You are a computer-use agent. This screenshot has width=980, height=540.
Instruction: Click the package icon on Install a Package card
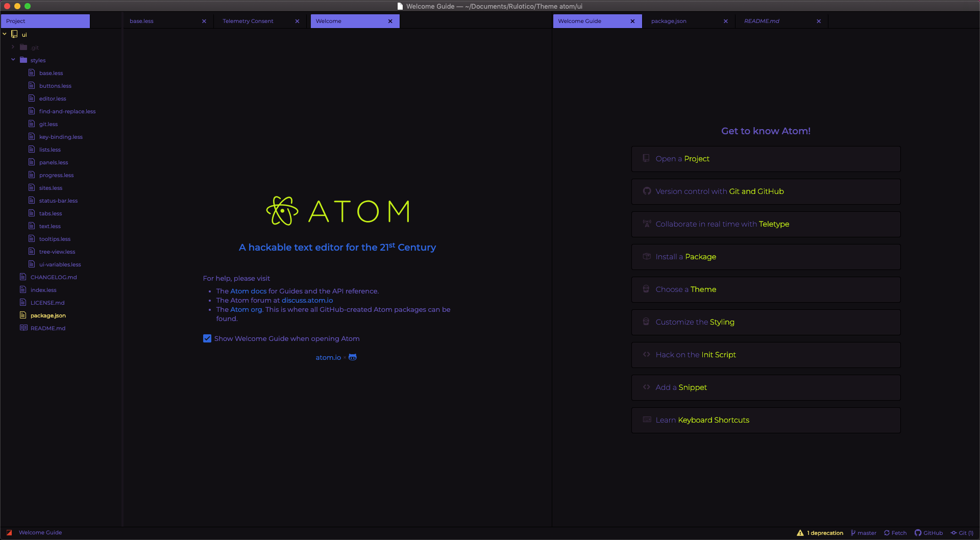tap(646, 257)
